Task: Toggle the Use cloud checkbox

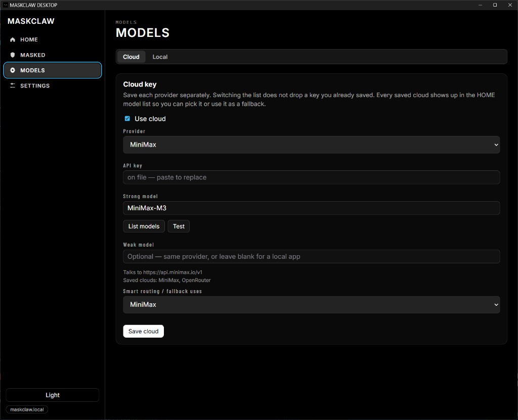Action: [x=127, y=119]
